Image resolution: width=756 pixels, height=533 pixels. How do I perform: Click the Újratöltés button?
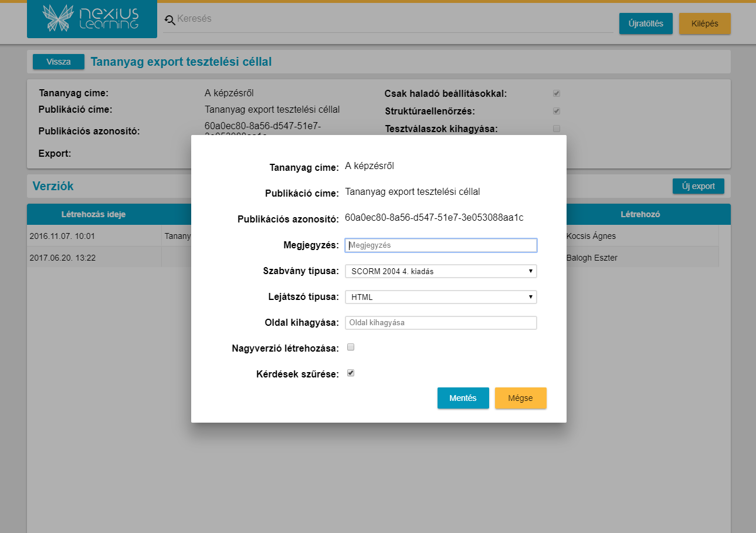click(645, 24)
